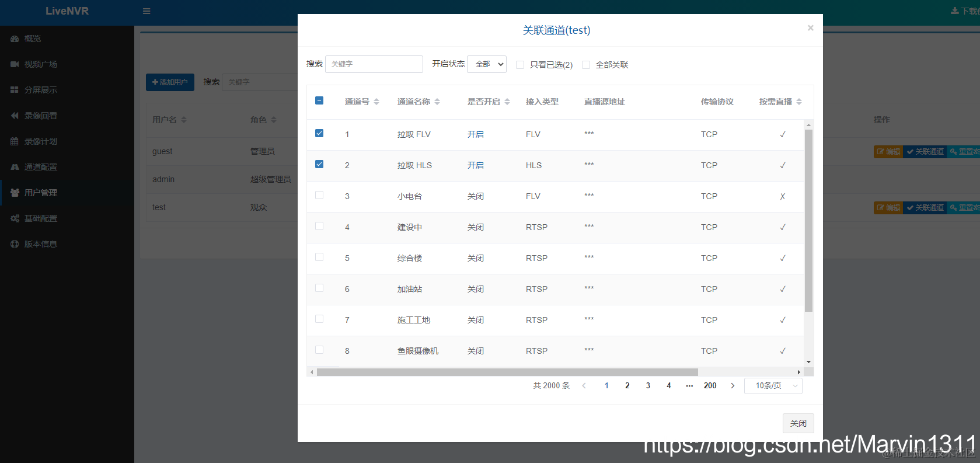Open 视频广场 in the sidebar
980x463 pixels.
[x=41, y=64]
